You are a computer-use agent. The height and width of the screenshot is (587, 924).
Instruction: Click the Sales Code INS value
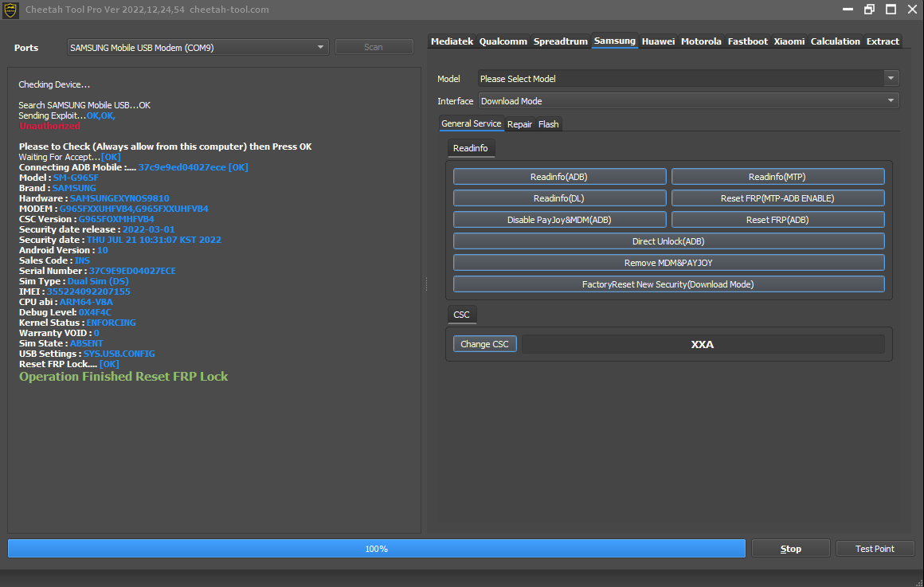[x=83, y=260]
